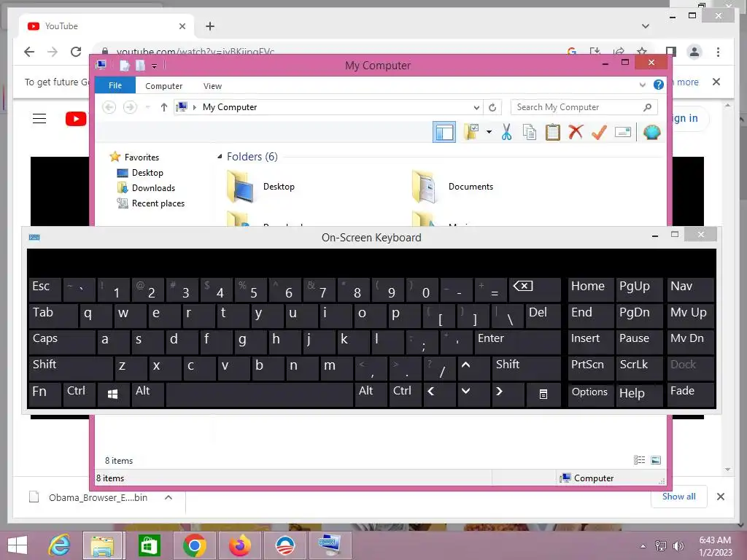Open the address bar history dropdown

(476, 108)
